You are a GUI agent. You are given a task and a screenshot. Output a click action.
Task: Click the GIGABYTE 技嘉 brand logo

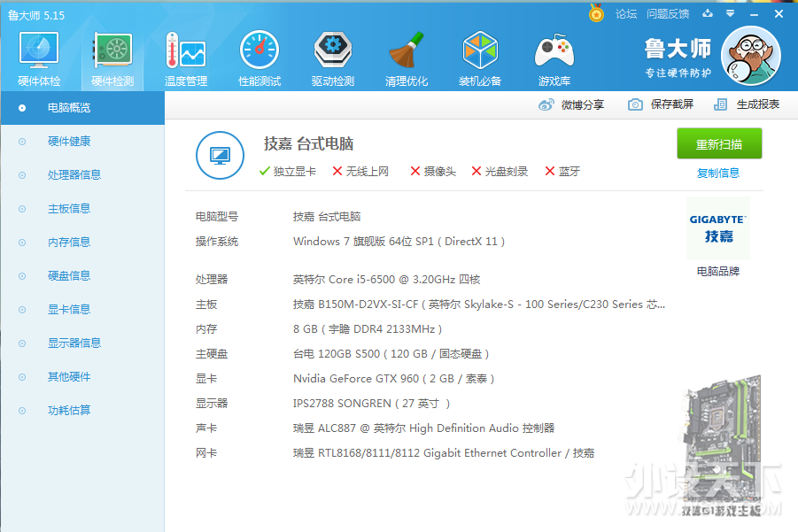point(718,228)
